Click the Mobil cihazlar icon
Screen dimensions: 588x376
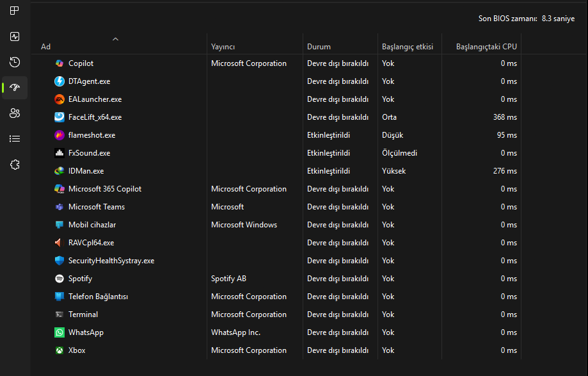60,225
